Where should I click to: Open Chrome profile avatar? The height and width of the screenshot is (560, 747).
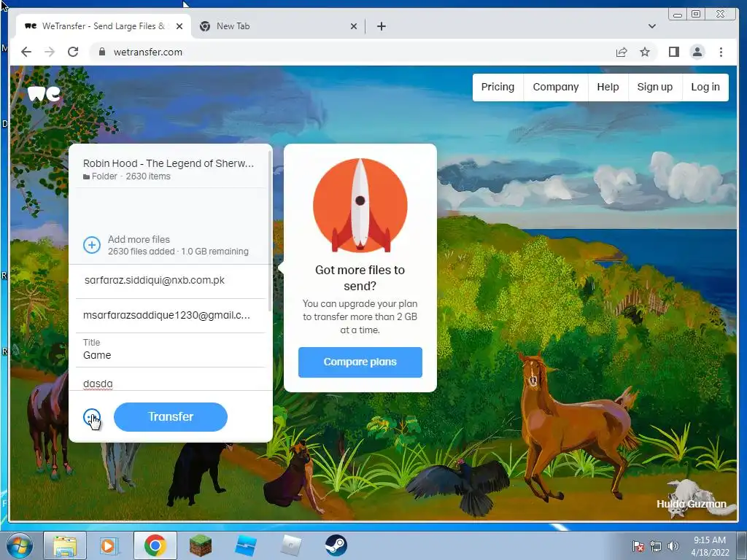[x=697, y=52]
